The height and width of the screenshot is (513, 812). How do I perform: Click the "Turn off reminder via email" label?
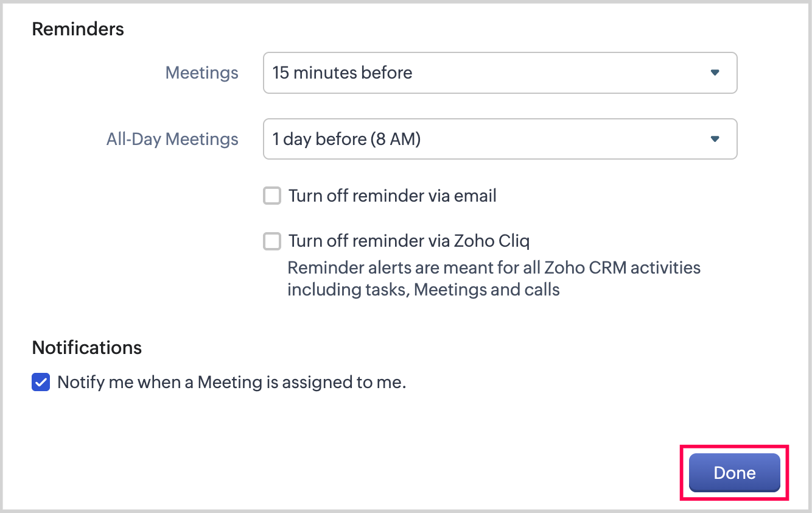pos(393,196)
